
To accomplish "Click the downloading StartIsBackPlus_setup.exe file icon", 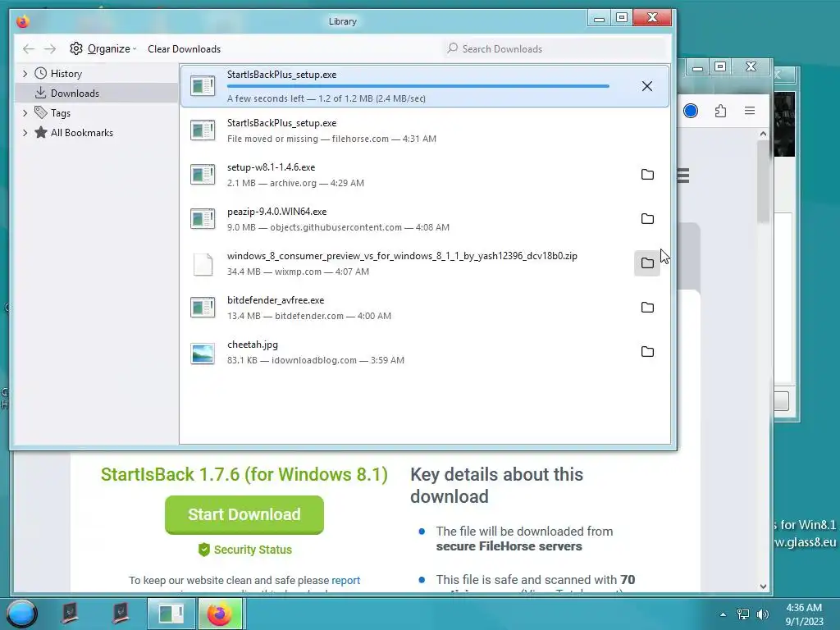I will click(203, 85).
